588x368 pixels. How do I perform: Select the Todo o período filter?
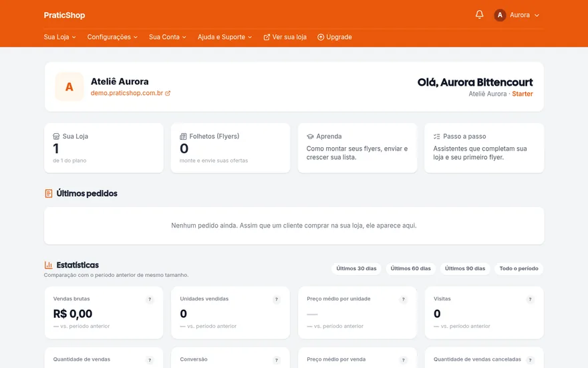click(519, 268)
